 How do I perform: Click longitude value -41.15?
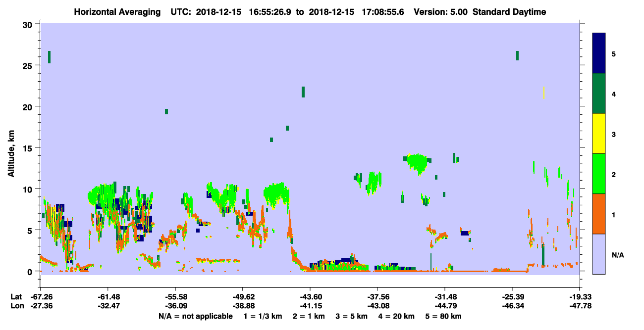310,306
